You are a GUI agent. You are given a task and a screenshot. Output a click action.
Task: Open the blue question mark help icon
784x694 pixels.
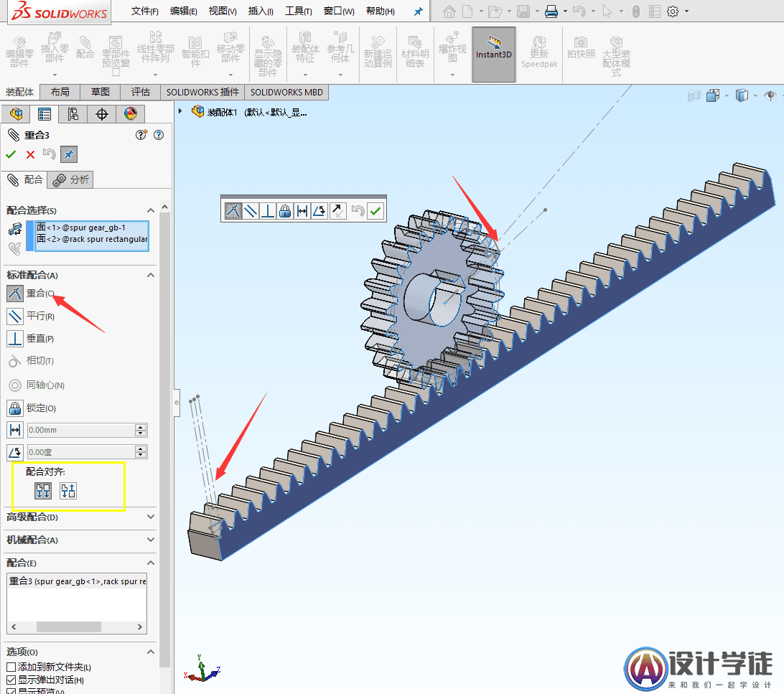tap(159, 135)
